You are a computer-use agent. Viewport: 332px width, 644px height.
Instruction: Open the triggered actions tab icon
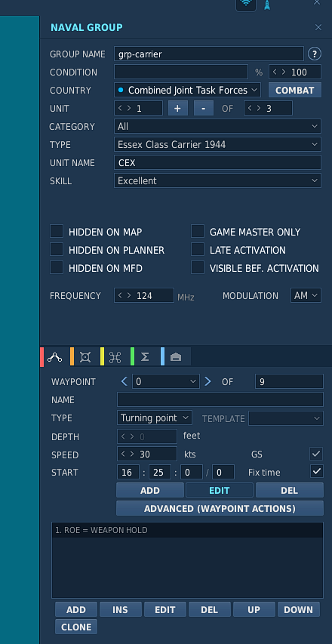pos(85,357)
